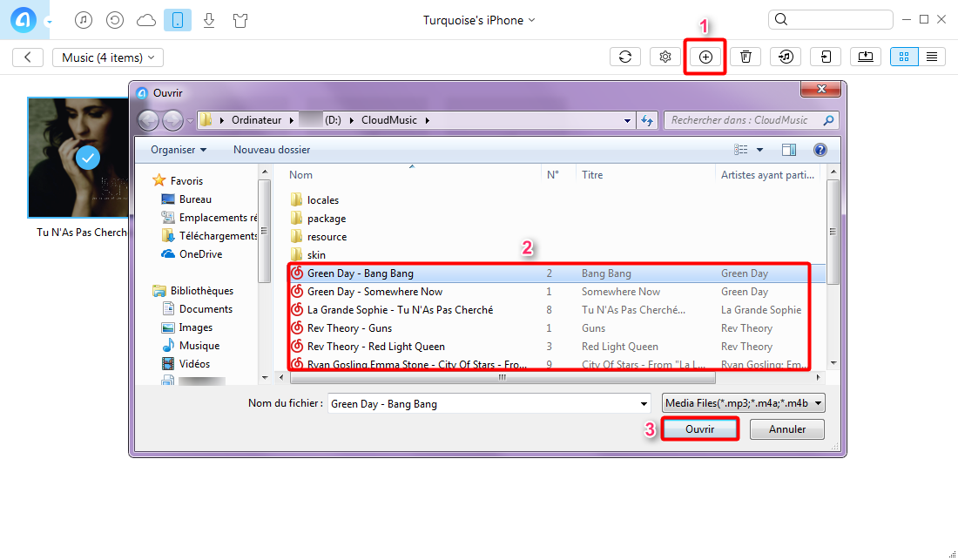Click CloudMusic in the address path
Viewport: 958px width, 560px height.
point(389,120)
